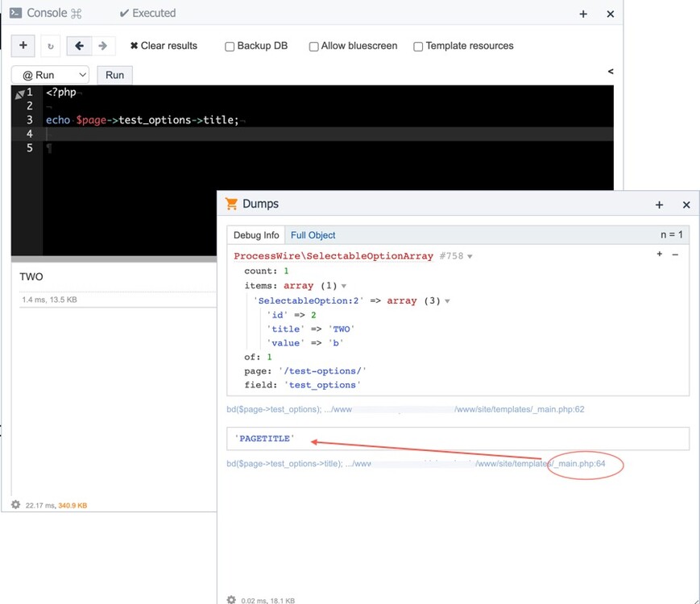Click the gear icon under the Console panel
The height and width of the screenshot is (604, 700).
coord(15,505)
